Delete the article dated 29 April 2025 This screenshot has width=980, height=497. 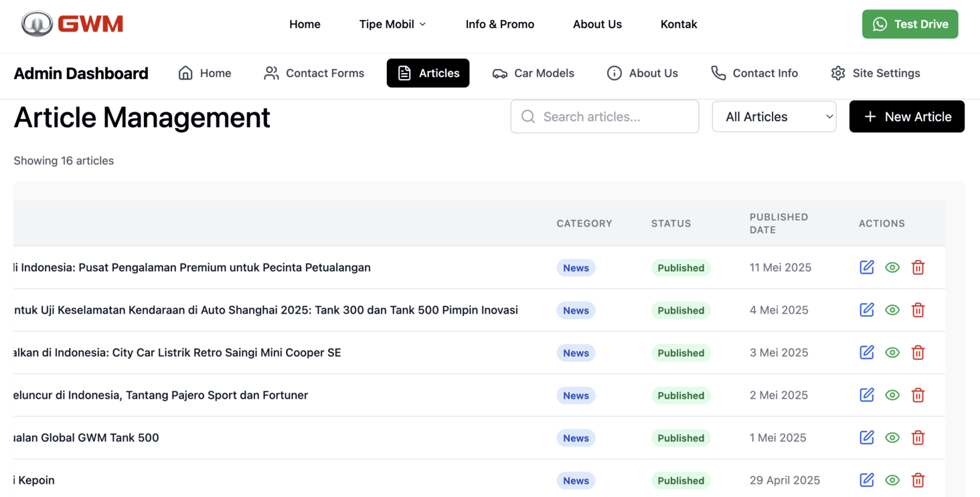918,480
